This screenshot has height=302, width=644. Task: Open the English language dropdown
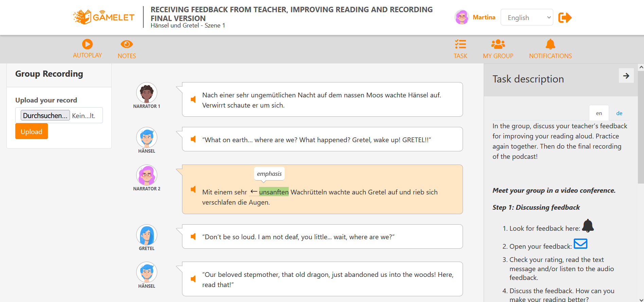click(527, 17)
